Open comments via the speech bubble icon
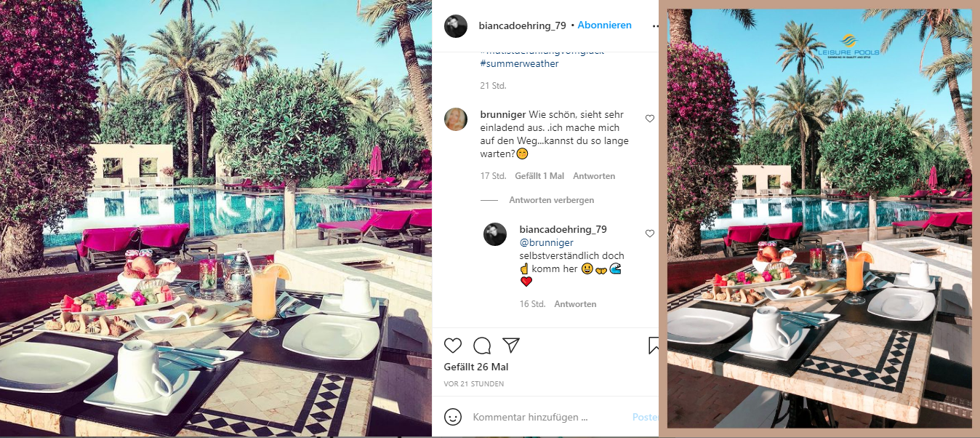Viewport: 980px width, 438px height. point(482,345)
